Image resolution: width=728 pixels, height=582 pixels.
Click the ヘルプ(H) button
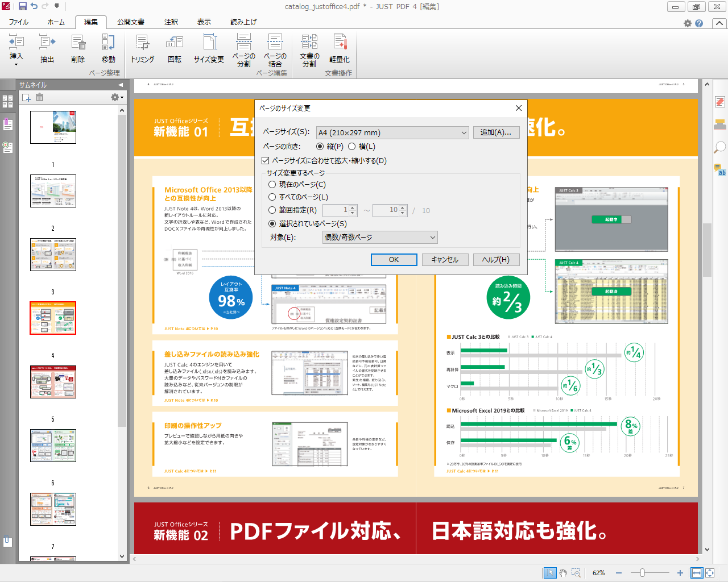[x=496, y=259]
